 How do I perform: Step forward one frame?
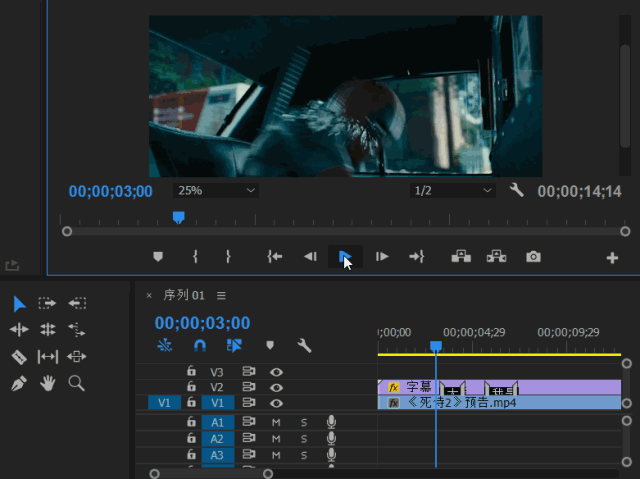click(382, 257)
